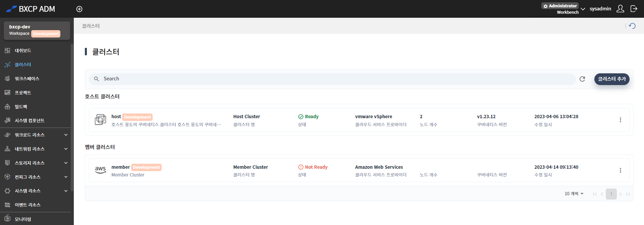
Task: Open the 모니터링 menu label
Action: pos(23,219)
